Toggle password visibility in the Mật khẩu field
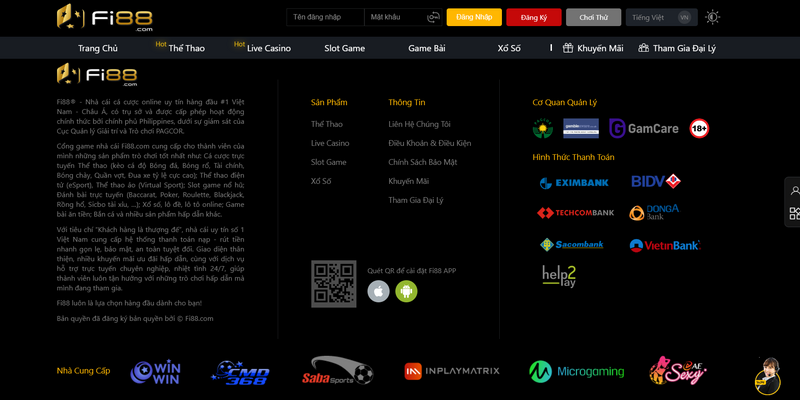The width and height of the screenshot is (800, 400). click(433, 17)
